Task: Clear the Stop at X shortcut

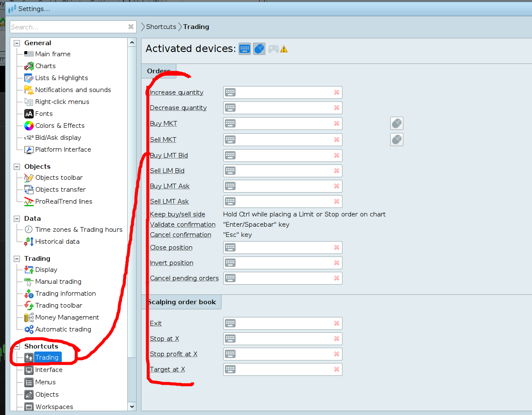Action: click(336, 339)
